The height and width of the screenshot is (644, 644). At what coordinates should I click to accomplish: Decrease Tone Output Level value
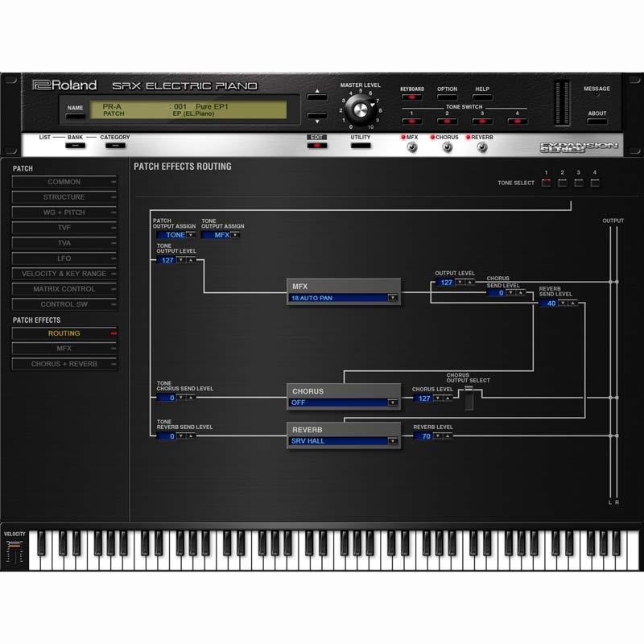[180, 260]
